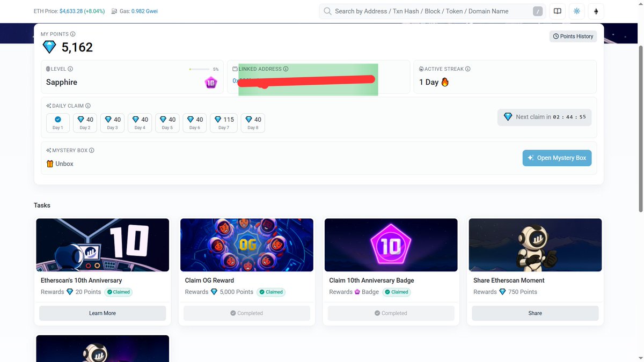Select the Day 2 claim tile
The width and height of the screenshot is (644, 362).
pos(85,123)
